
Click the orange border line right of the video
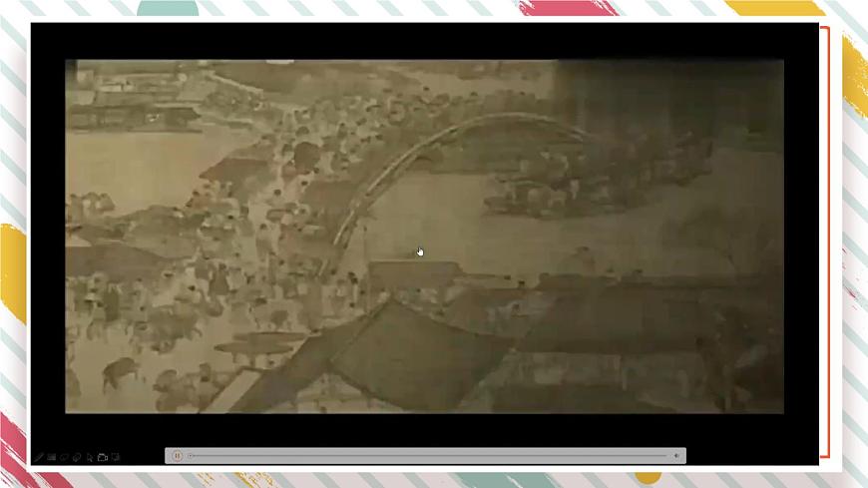(x=828, y=240)
